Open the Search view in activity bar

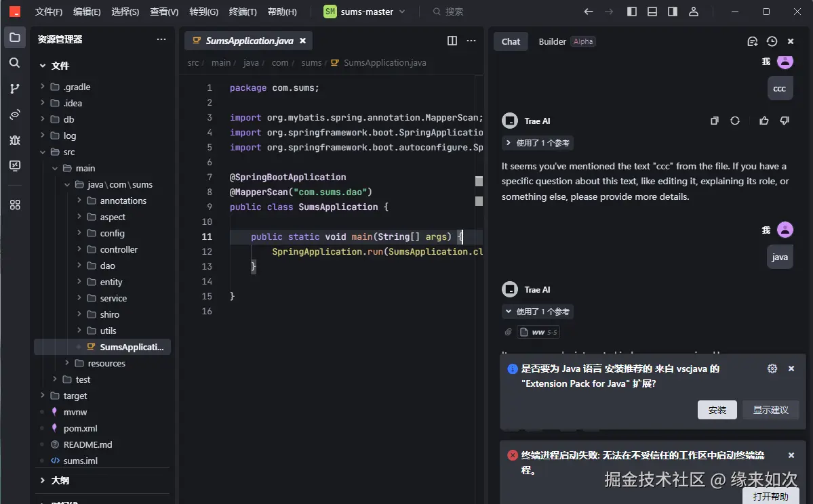click(15, 63)
